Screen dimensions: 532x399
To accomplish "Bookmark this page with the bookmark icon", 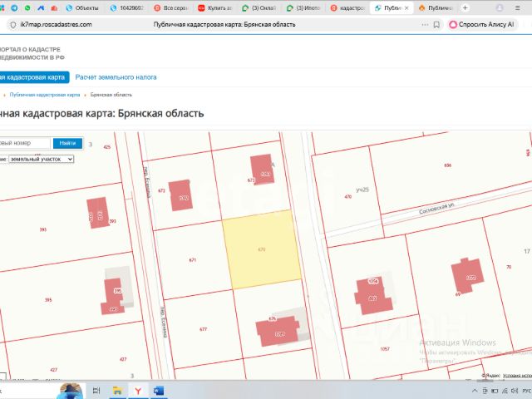I will tap(436, 25).
